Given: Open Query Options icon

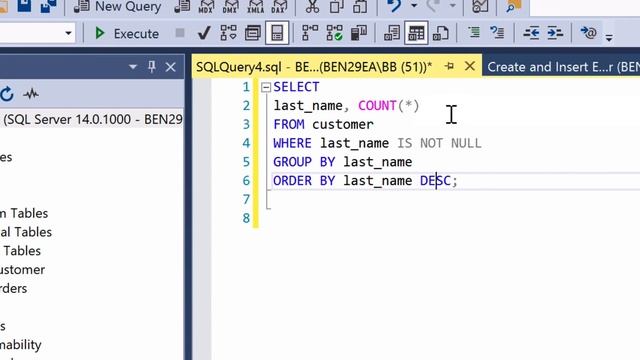Looking at the screenshot, I should click(253, 33).
